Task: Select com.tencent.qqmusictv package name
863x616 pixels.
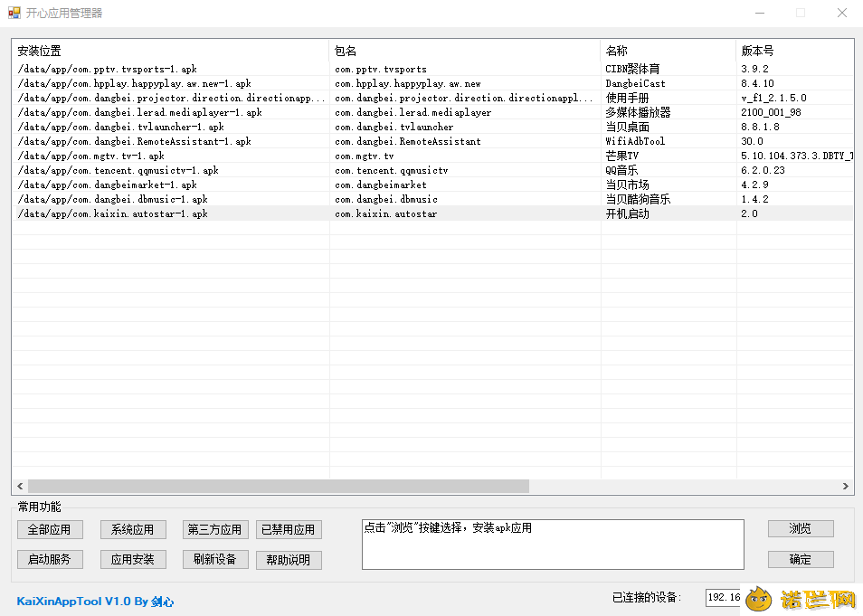Action: point(392,171)
